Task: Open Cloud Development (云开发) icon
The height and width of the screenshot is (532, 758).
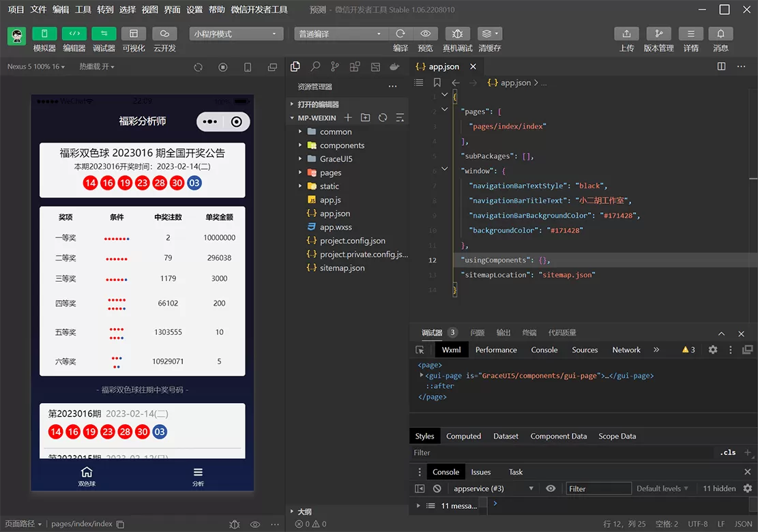Action: pyautogui.click(x=164, y=34)
